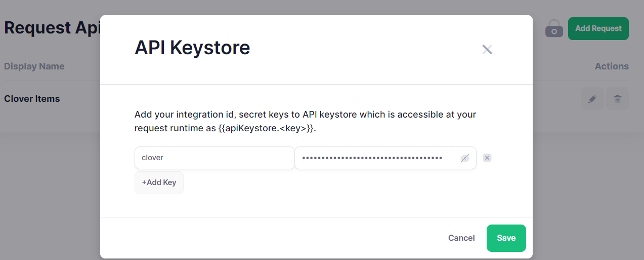Click the API Keystore dialog title
Screen dimensions: 644x260
(x=192, y=48)
